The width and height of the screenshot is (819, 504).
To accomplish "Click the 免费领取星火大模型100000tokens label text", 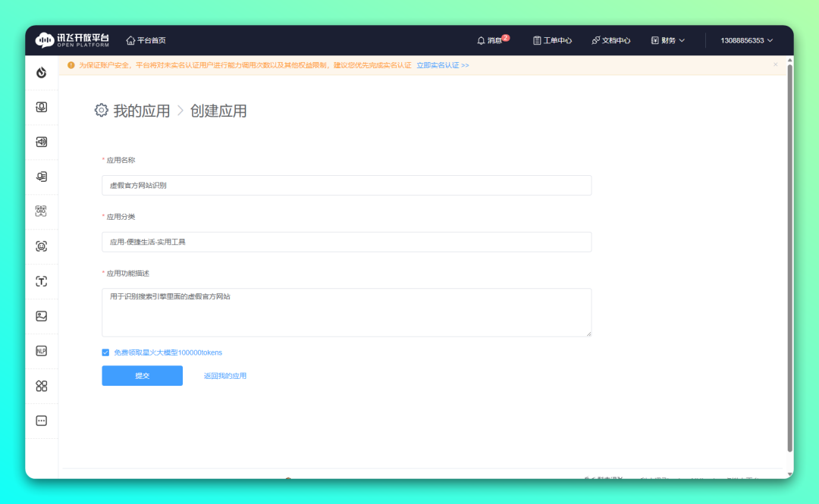I will click(168, 352).
